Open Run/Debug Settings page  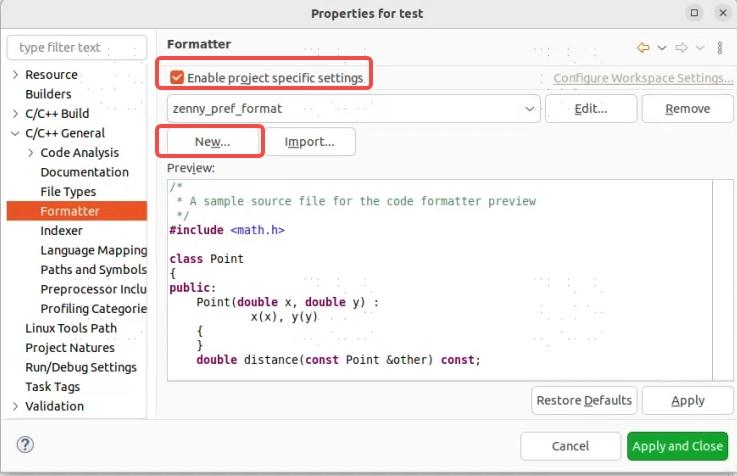[x=81, y=367]
